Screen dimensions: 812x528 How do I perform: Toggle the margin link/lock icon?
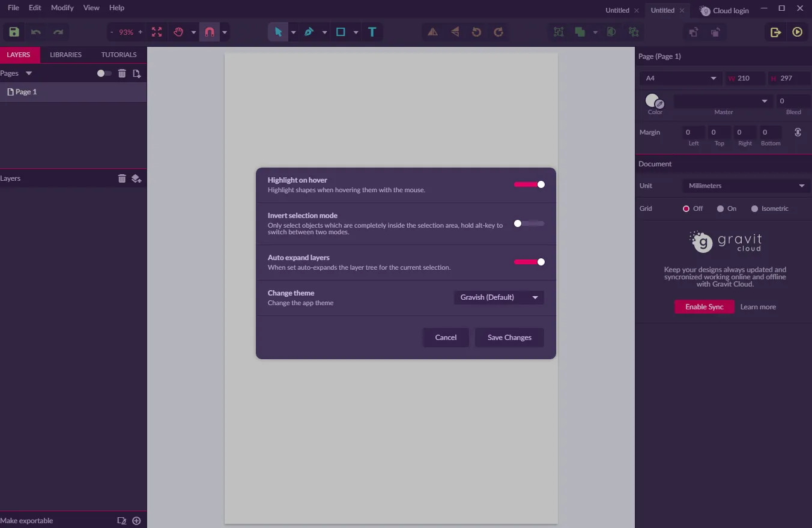798,132
